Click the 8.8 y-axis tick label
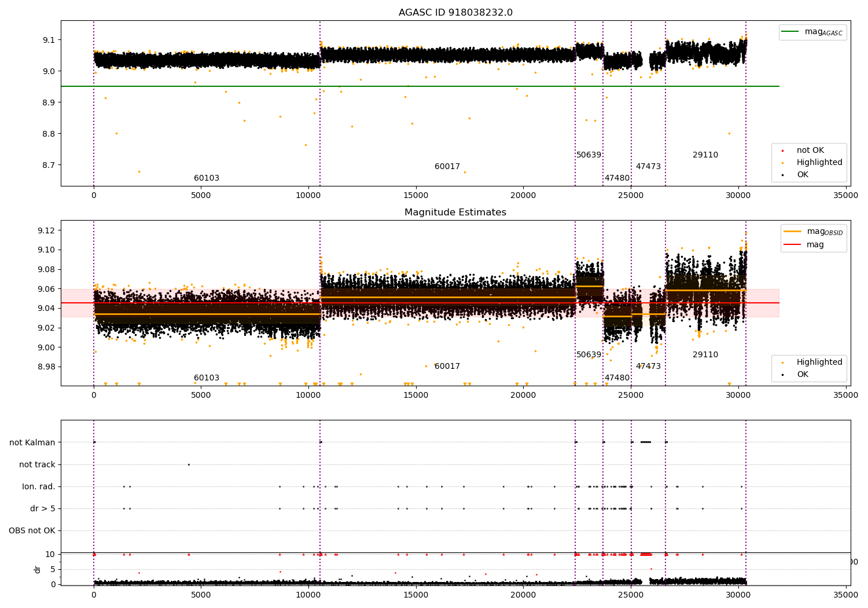The image size is (868, 608). [x=49, y=134]
